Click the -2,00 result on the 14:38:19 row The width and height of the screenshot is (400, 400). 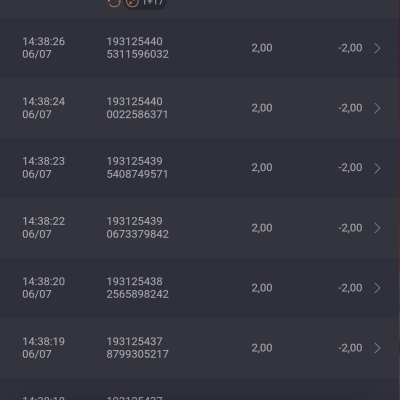coord(350,348)
